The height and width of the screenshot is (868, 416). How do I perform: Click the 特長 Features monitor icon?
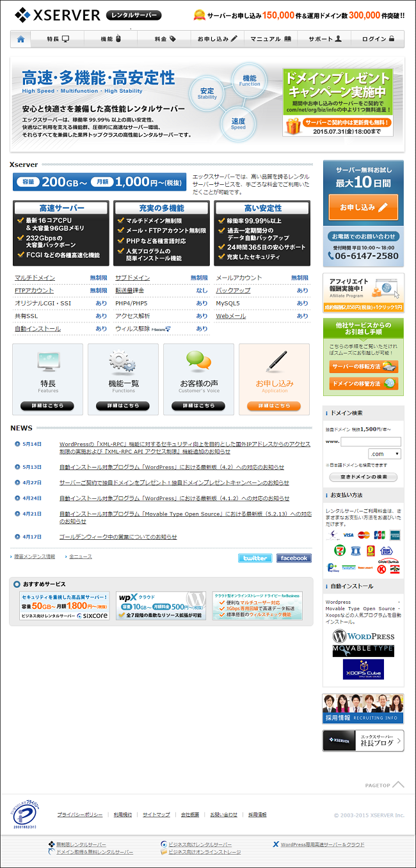(48, 361)
